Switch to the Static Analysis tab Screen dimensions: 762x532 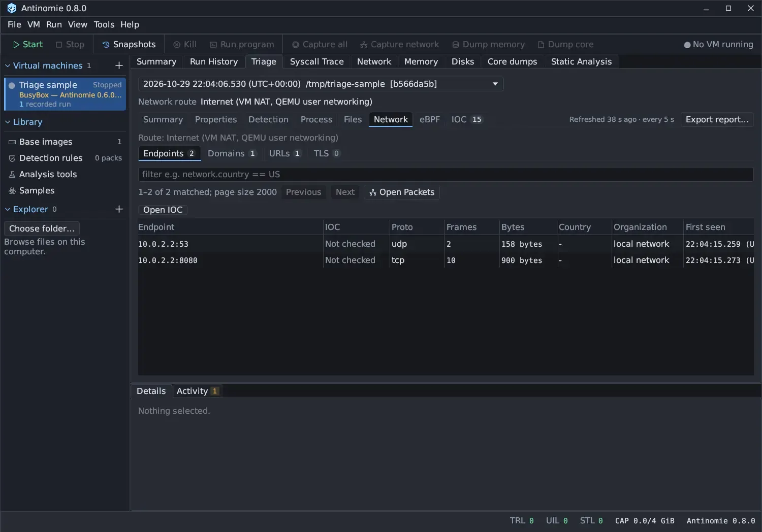coord(581,61)
